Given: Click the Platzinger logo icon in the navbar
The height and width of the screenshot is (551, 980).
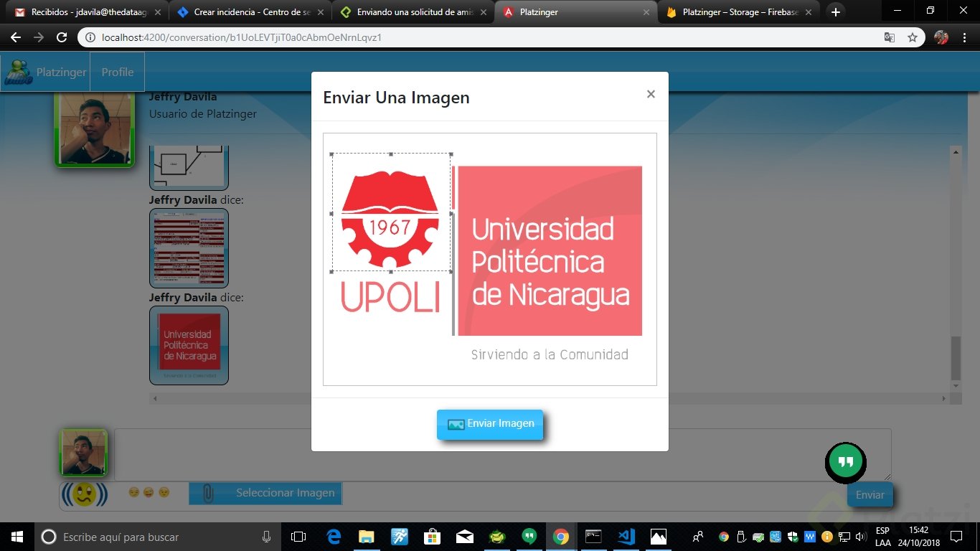Looking at the screenshot, I should (x=18, y=72).
